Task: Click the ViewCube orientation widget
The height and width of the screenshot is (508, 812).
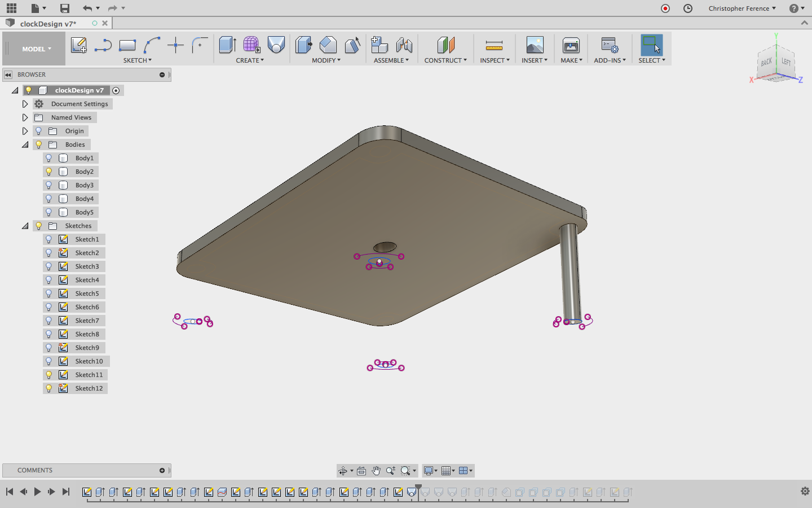Action: pyautogui.click(x=777, y=64)
